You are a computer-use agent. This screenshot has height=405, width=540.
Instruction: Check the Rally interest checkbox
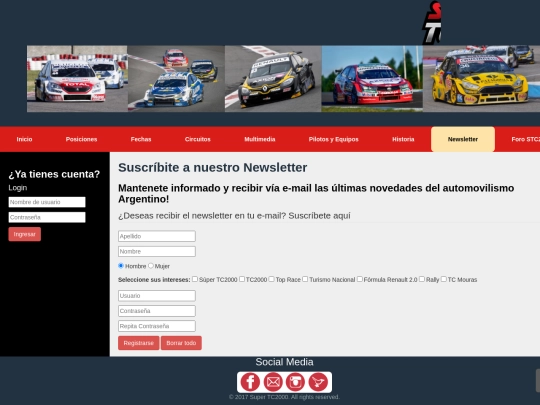pyautogui.click(x=422, y=279)
